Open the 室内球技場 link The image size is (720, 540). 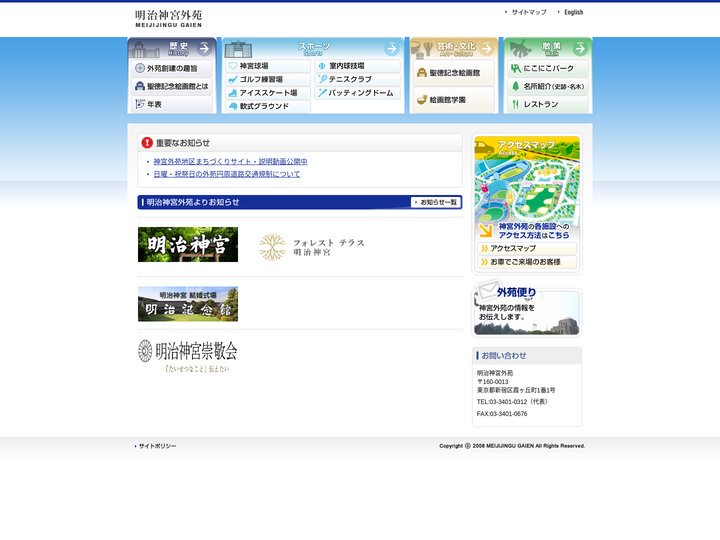pyautogui.click(x=357, y=66)
